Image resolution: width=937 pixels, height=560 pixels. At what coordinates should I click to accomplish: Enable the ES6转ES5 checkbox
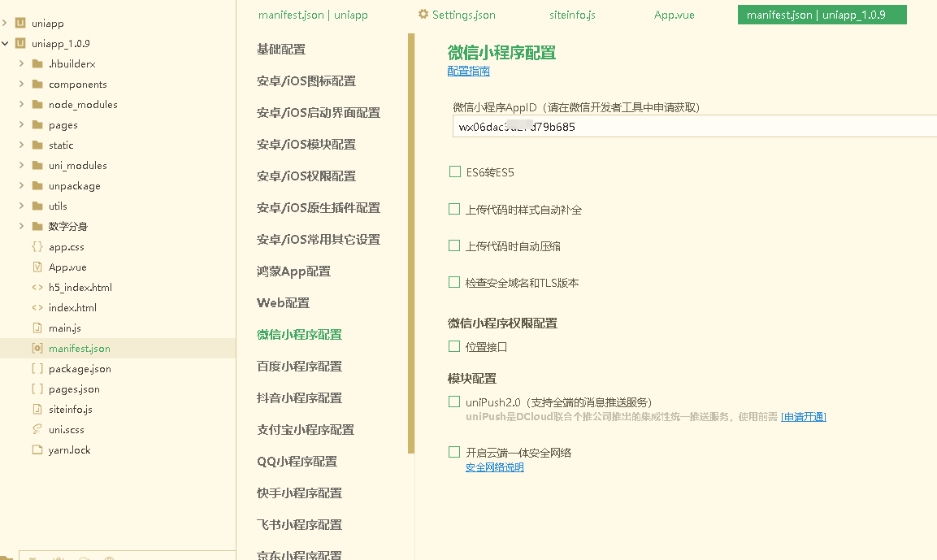pyautogui.click(x=454, y=171)
